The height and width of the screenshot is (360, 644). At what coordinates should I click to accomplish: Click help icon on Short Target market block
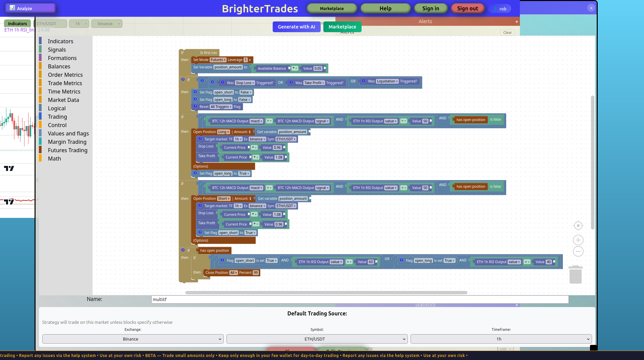(x=200, y=205)
